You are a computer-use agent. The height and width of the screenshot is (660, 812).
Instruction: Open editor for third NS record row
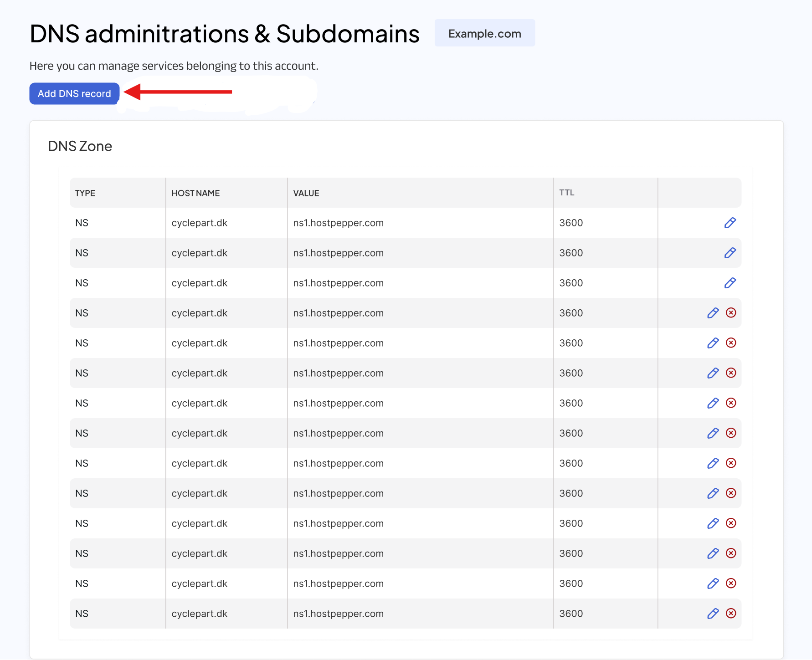[x=730, y=283]
